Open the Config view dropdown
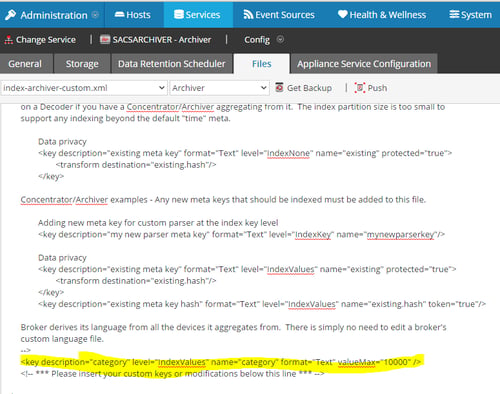 pyautogui.click(x=264, y=40)
